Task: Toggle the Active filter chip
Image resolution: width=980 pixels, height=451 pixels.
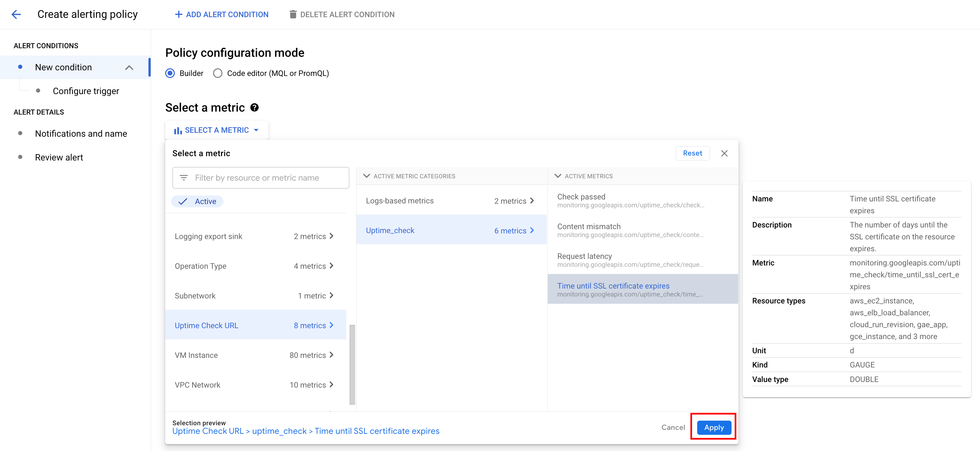Action: coord(197,201)
